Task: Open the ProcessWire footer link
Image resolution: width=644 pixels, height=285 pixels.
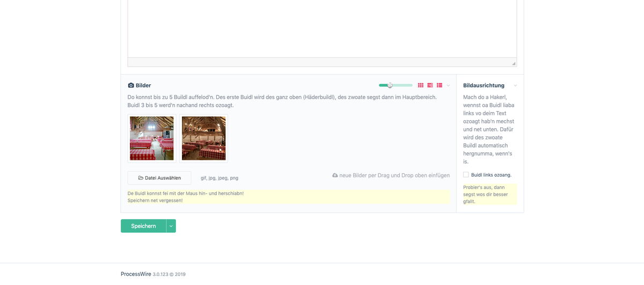Action: [136, 274]
